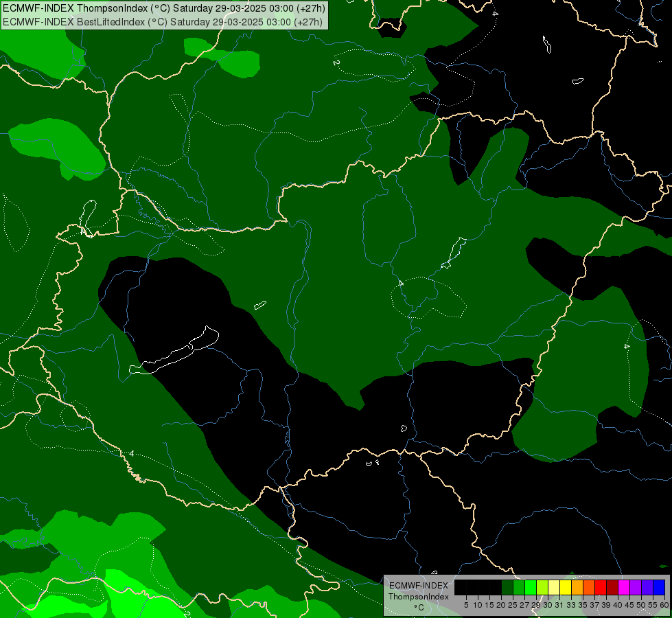Click the legend tick label '29'

[536, 605]
